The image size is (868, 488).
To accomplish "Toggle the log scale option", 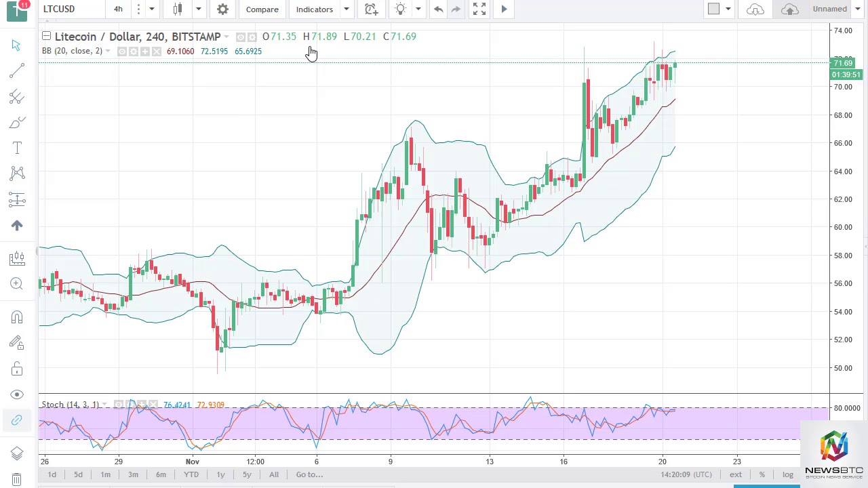I will point(788,474).
